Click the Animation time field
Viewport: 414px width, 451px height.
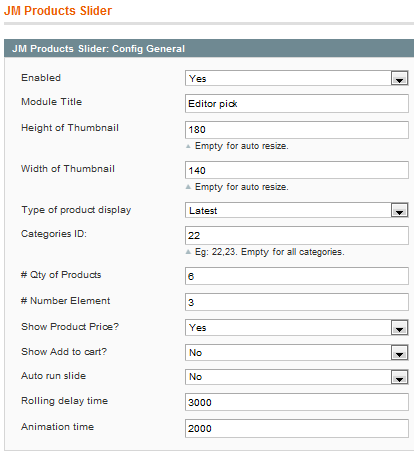pyautogui.click(x=297, y=428)
